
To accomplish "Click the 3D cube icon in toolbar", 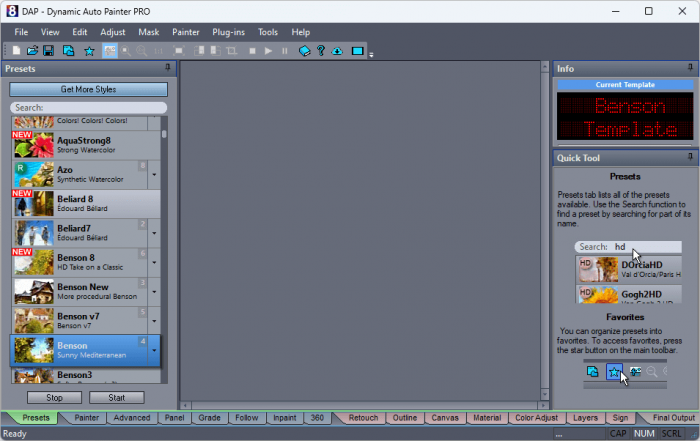I will (x=304, y=50).
